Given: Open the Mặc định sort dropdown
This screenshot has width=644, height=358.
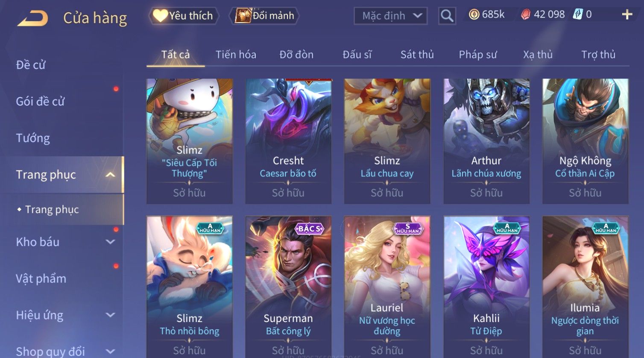Looking at the screenshot, I should 391,16.
